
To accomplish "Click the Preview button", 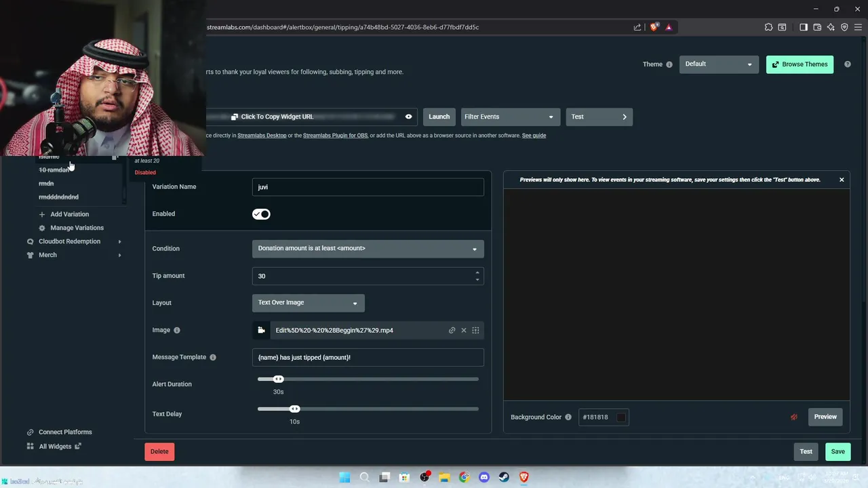I will pos(825,417).
